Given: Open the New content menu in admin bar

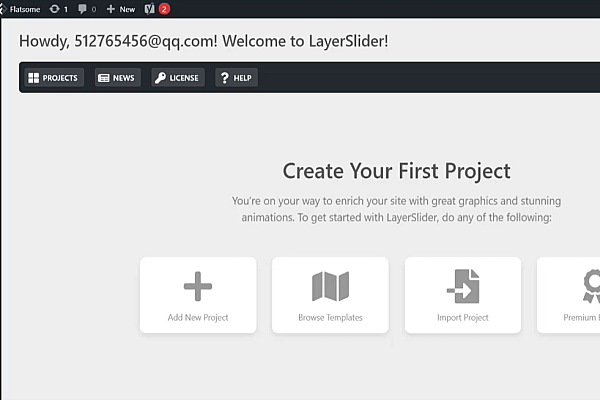Looking at the screenshot, I should [x=121, y=9].
